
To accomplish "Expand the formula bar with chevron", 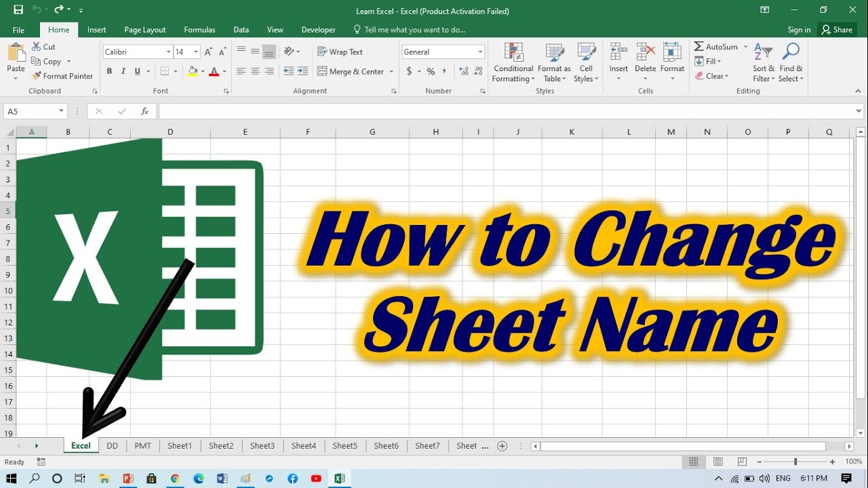I will pyautogui.click(x=859, y=111).
